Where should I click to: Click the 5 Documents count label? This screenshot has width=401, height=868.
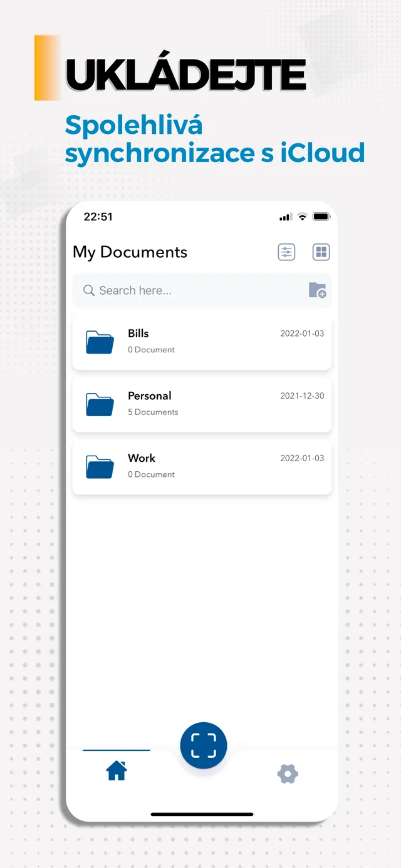153,412
